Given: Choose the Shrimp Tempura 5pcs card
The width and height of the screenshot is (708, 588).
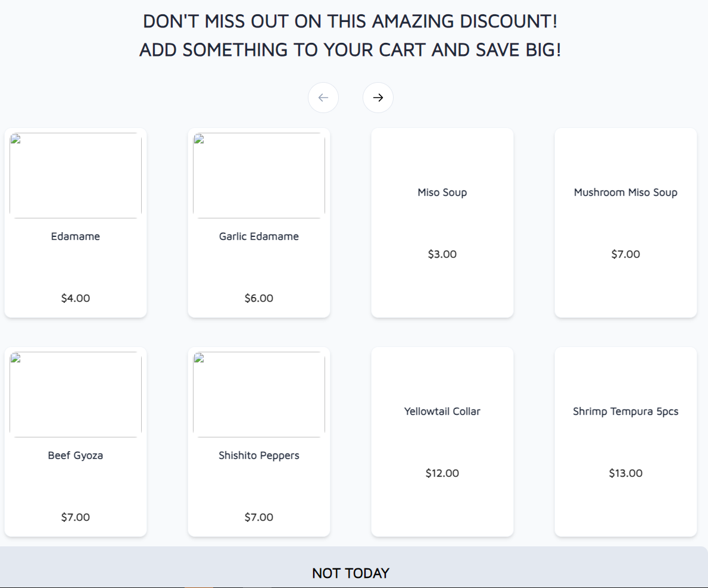Looking at the screenshot, I should (625, 442).
